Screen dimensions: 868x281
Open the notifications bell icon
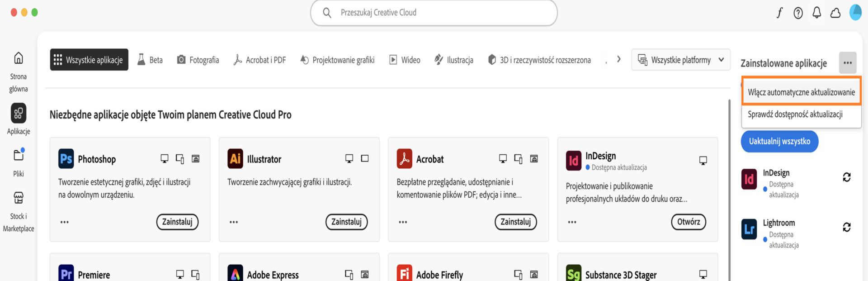816,13
